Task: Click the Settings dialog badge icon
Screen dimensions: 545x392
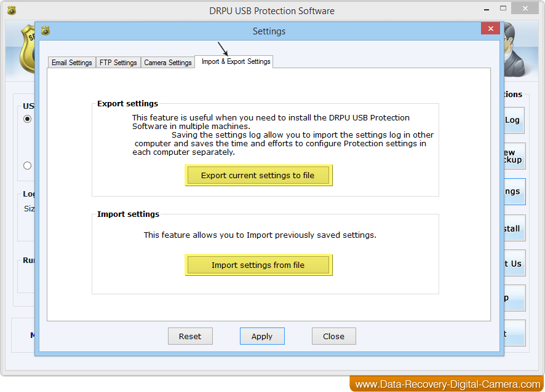Action: click(x=46, y=31)
